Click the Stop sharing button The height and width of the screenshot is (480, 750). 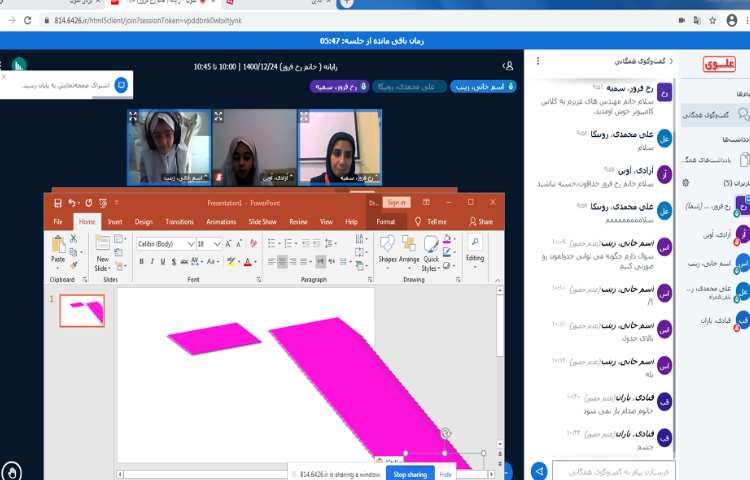(410, 474)
